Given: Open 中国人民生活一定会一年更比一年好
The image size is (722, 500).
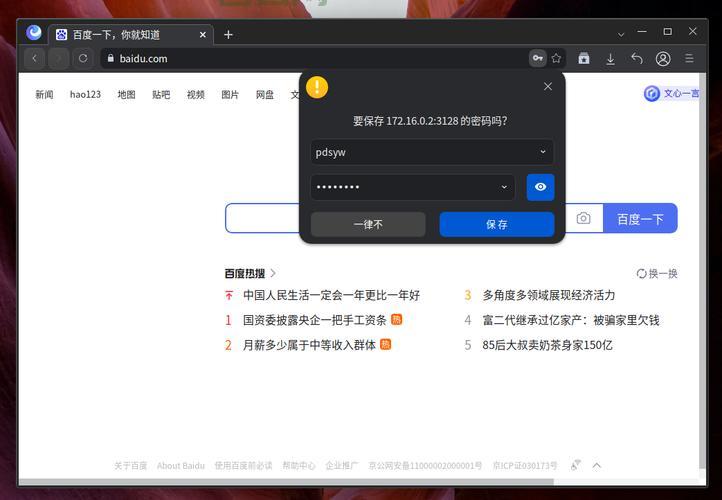Looking at the screenshot, I should (x=332, y=295).
